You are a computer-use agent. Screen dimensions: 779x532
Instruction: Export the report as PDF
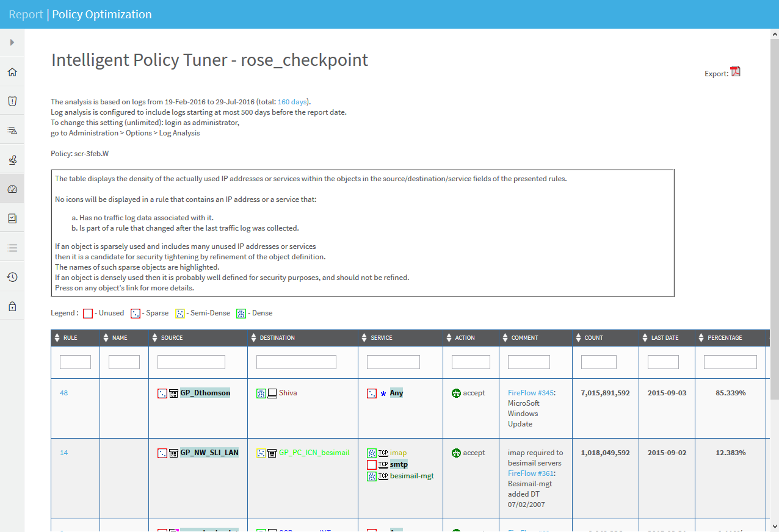tap(735, 72)
